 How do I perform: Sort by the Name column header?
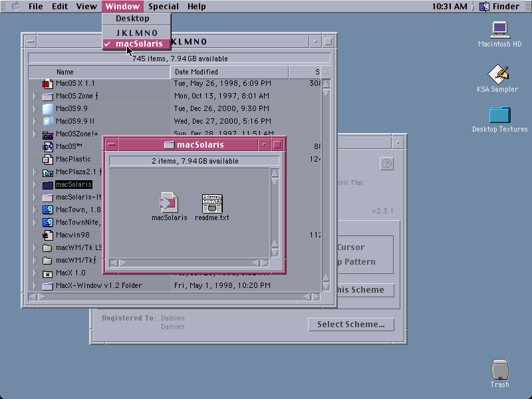coord(98,72)
